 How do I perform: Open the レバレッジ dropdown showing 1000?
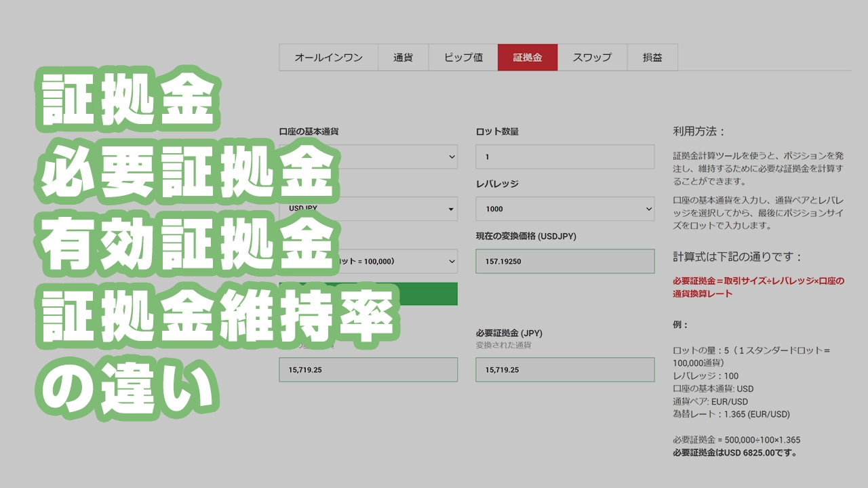564,209
